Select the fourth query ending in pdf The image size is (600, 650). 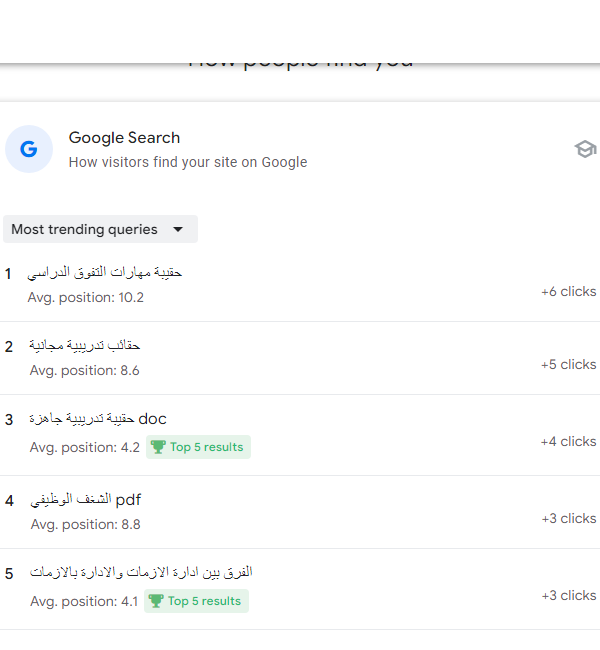[x=86, y=500]
